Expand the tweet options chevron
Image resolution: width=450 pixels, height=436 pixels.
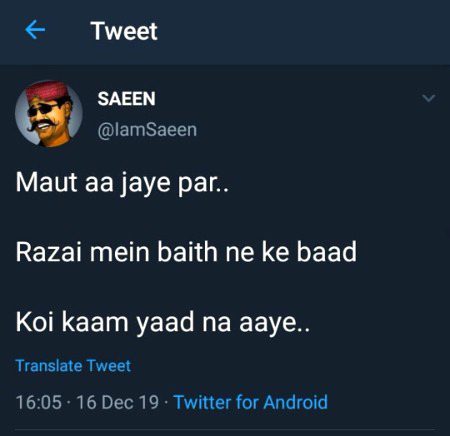pyautogui.click(x=428, y=98)
